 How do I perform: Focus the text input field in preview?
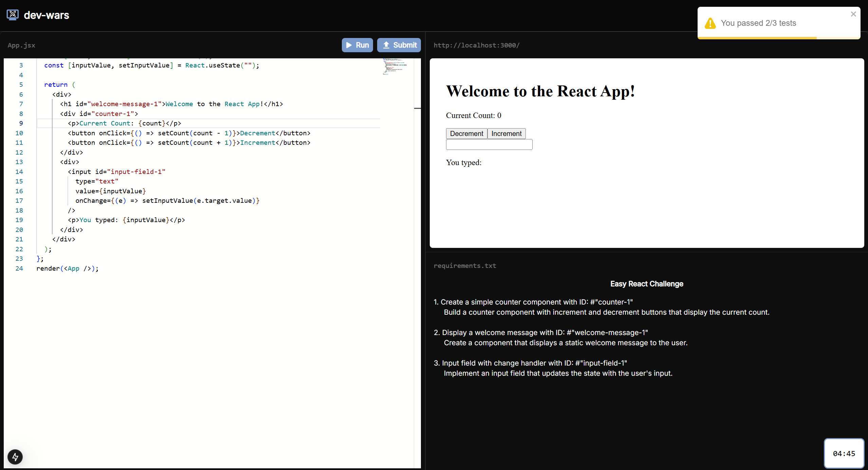pos(489,145)
